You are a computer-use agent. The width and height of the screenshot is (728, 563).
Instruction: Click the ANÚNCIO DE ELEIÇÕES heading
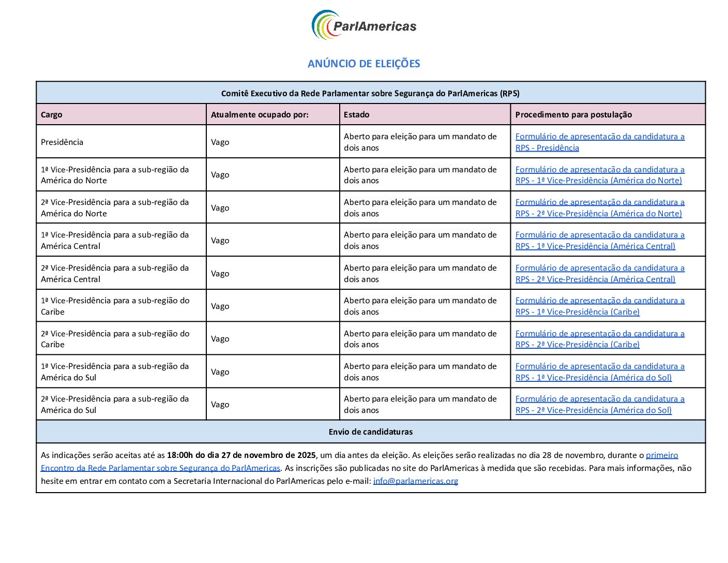pyautogui.click(x=363, y=64)
